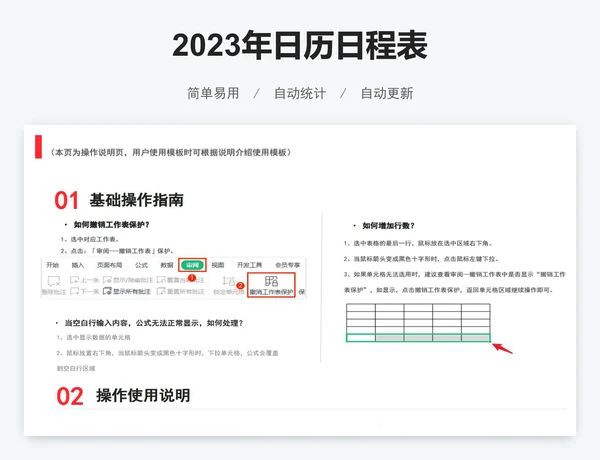The image size is (600, 460).
Task: Click the 操作使用说明 section heading
Action: point(143,396)
